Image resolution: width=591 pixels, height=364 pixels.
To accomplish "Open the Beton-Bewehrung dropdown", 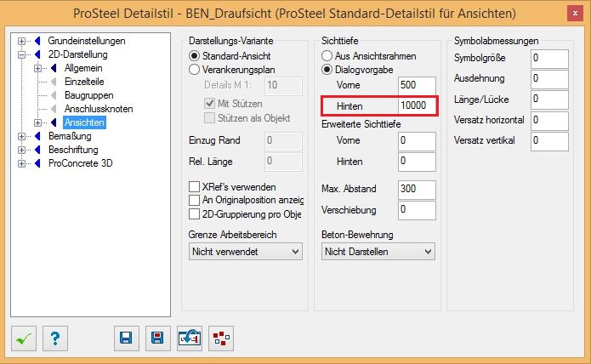I will click(378, 252).
